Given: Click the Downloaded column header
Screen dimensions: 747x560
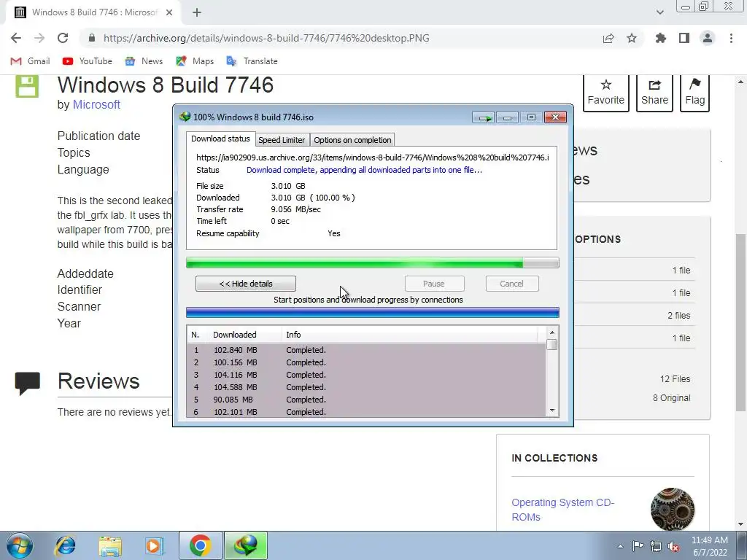Looking at the screenshot, I should point(245,335).
